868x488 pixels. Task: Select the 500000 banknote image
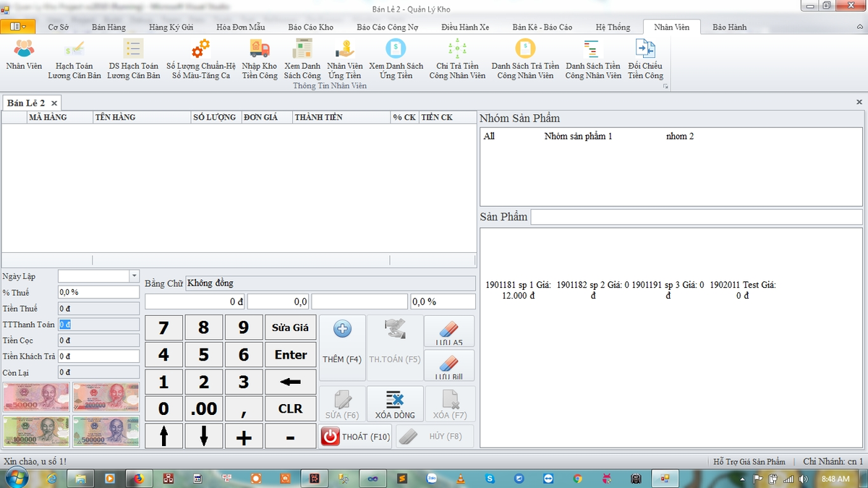tap(106, 431)
